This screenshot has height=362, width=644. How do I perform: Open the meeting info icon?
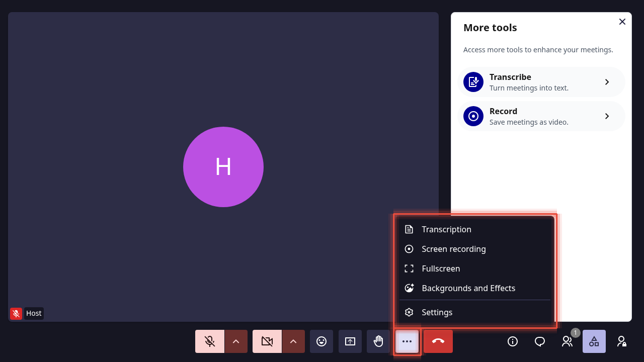pos(513,341)
